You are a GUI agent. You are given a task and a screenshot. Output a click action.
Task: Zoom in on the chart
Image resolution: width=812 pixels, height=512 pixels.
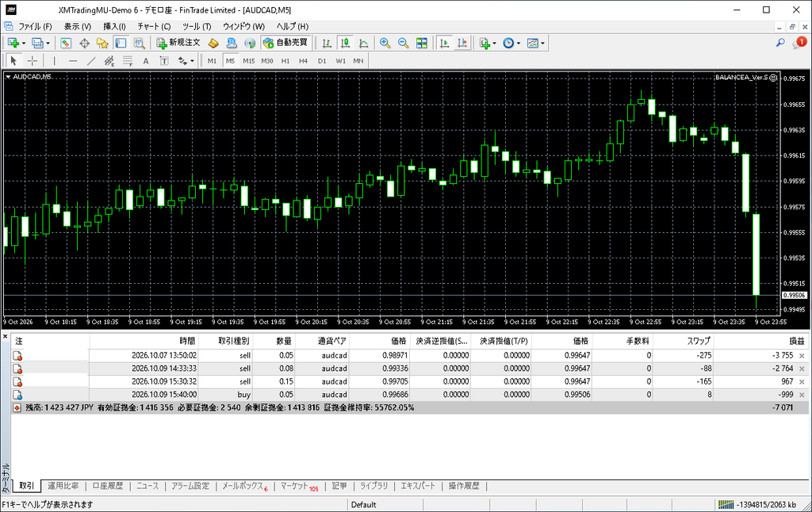click(x=385, y=43)
